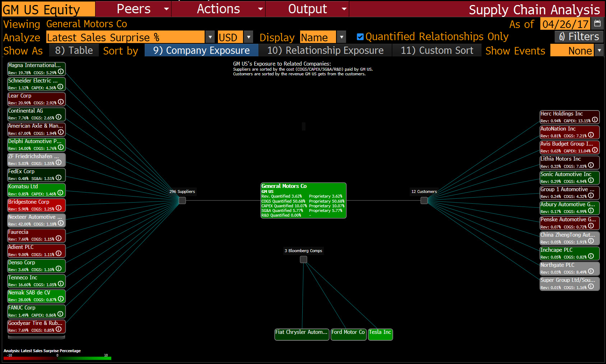Click info icon on AutoNation Inc card

[591, 135]
